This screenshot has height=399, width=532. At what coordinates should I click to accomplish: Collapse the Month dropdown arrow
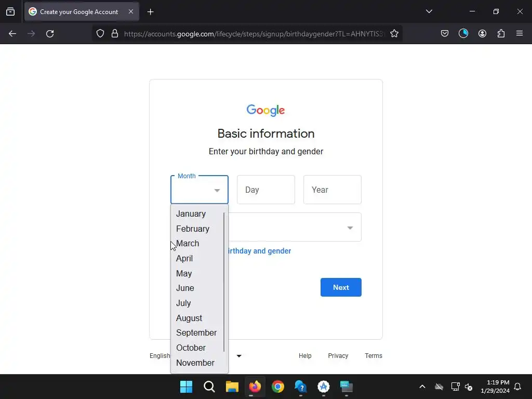pyautogui.click(x=217, y=190)
